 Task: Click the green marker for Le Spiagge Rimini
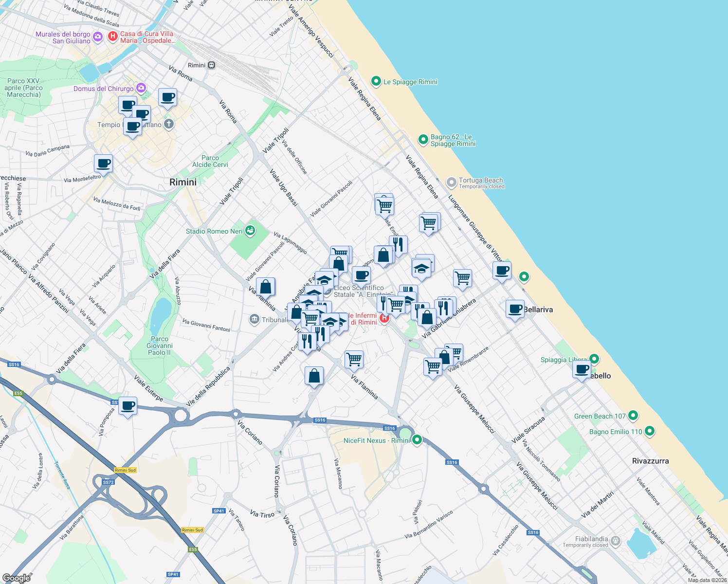pyautogui.click(x=376, y=81)
